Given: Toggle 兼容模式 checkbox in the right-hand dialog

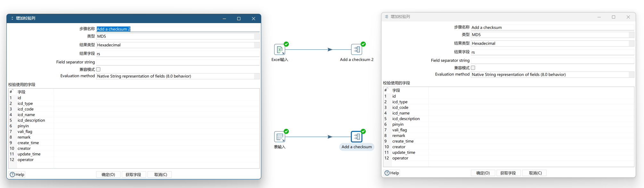Looking at the screenshot, I should click(473, 68).
